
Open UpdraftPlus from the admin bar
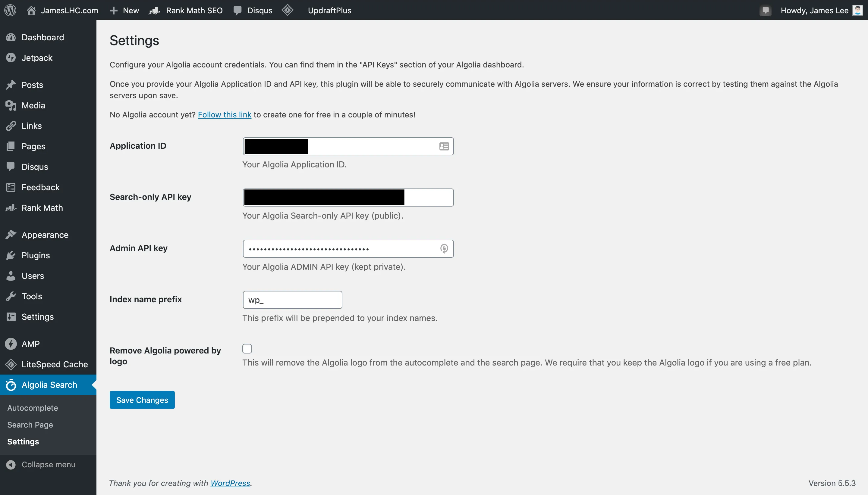[x=329, y=11]
